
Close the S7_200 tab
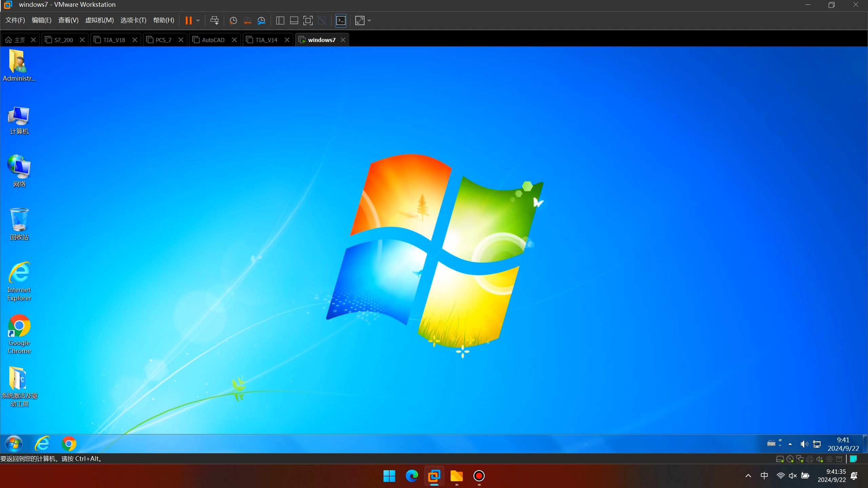(x=82, y=40)
